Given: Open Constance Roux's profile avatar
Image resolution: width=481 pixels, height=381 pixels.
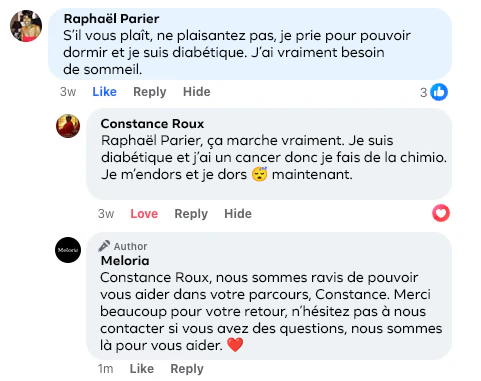Looking at the screenshot, I should 68,126.
